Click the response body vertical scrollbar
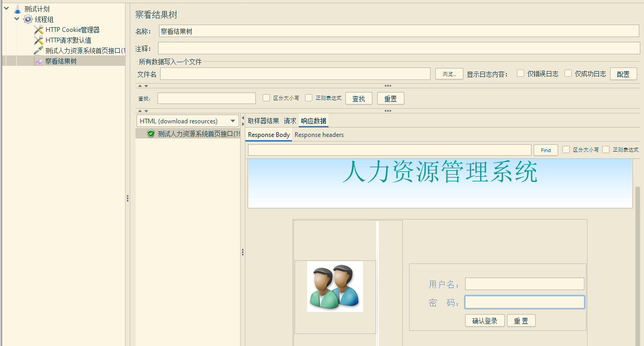 click(637, 261)
